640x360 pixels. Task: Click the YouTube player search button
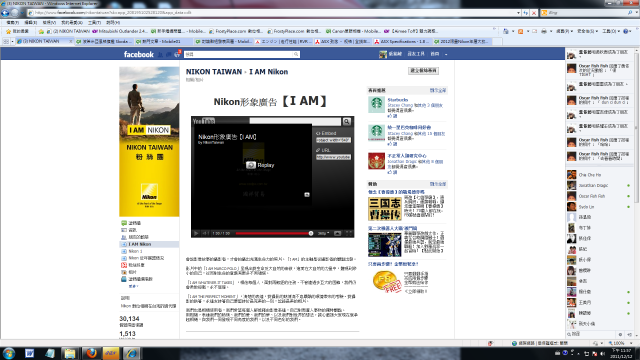tap(347, 121)
